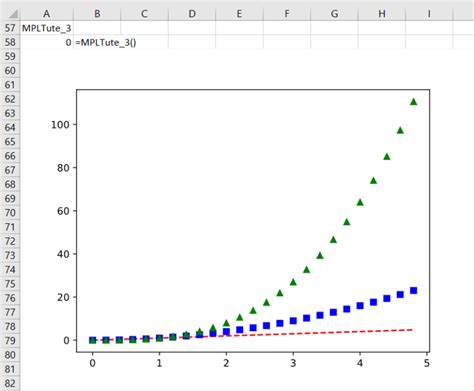Click x-axis label 5 on chart

427,363
